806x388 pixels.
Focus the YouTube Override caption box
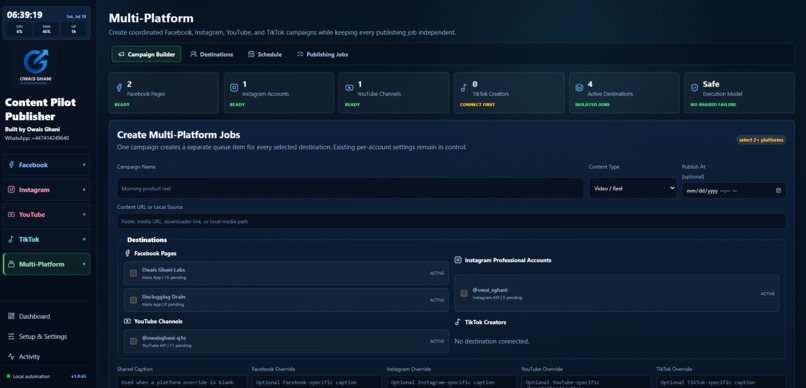tap(587, 382)
